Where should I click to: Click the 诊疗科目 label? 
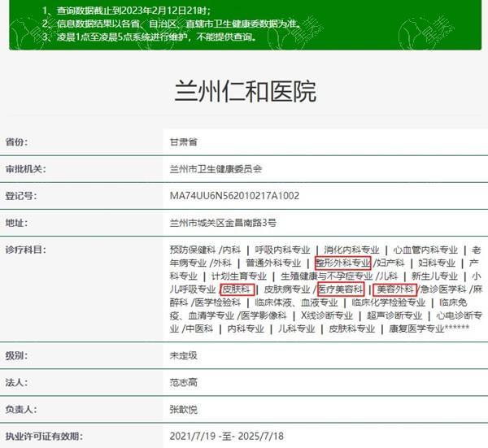pyautogui.click(x=25, y=250)
